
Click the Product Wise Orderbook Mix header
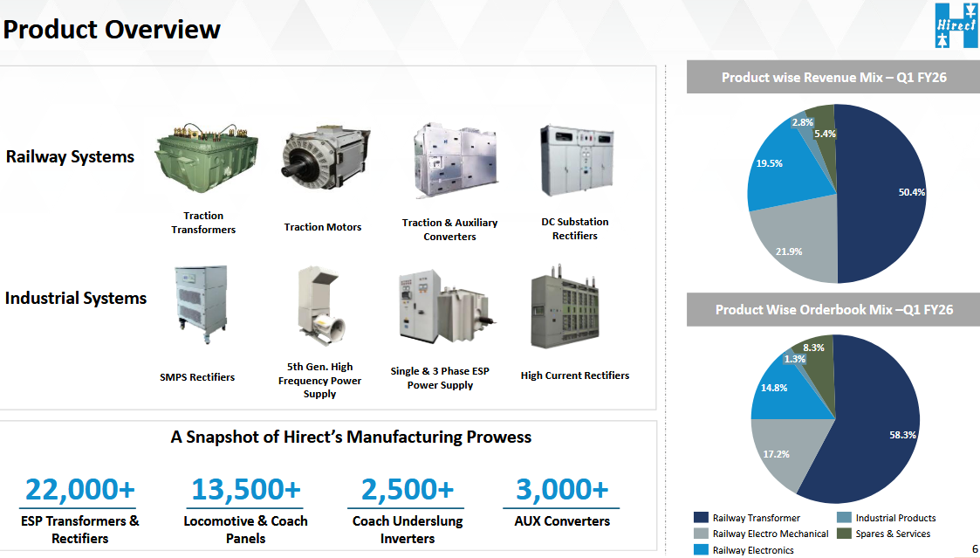tap(833, 310)
